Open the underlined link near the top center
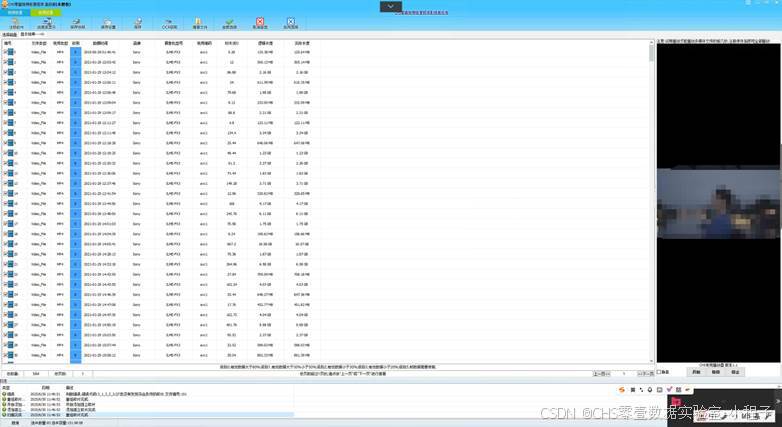This screenshot has height=427, width=782. [x=421, y=12]
